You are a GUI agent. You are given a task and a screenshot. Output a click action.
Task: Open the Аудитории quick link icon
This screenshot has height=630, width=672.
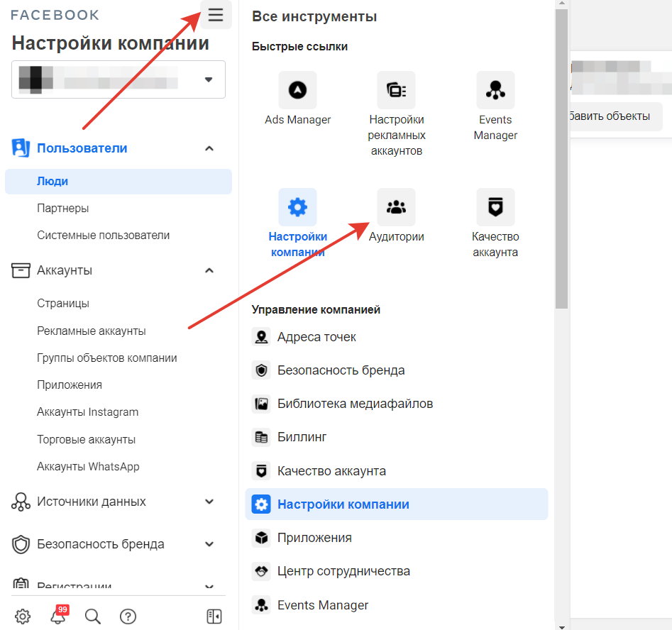pos(397,207)
